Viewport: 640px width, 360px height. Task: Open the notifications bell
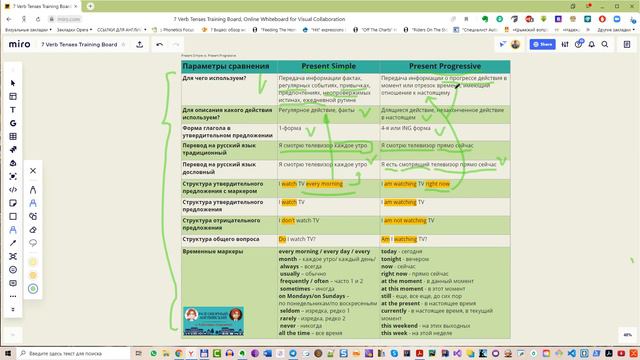(591, 44)
